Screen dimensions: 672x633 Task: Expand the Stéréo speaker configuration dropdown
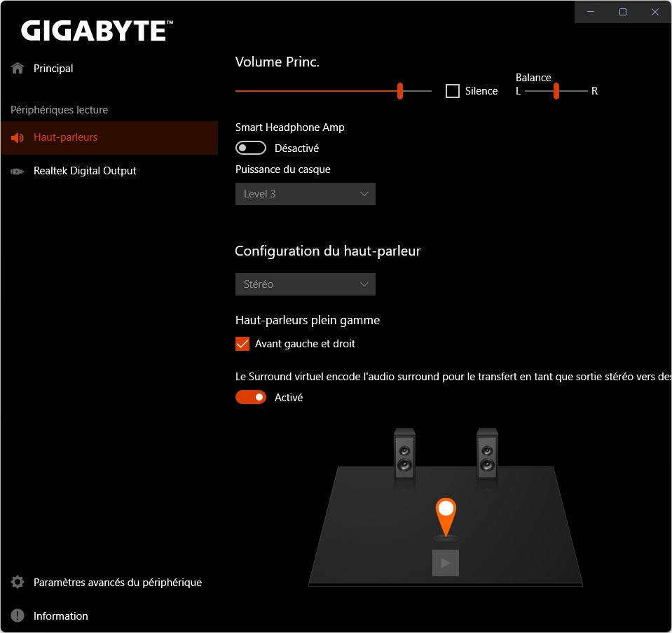tap(306, 284)
